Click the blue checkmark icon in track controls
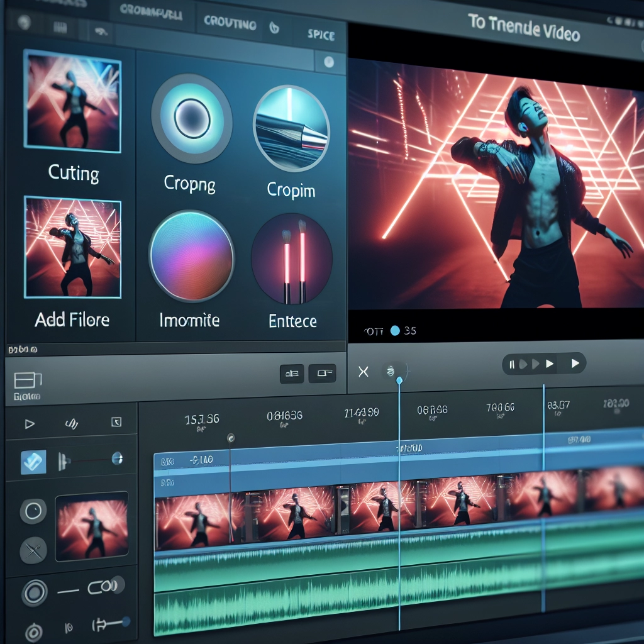644x644 pixels. click(33, 462)
